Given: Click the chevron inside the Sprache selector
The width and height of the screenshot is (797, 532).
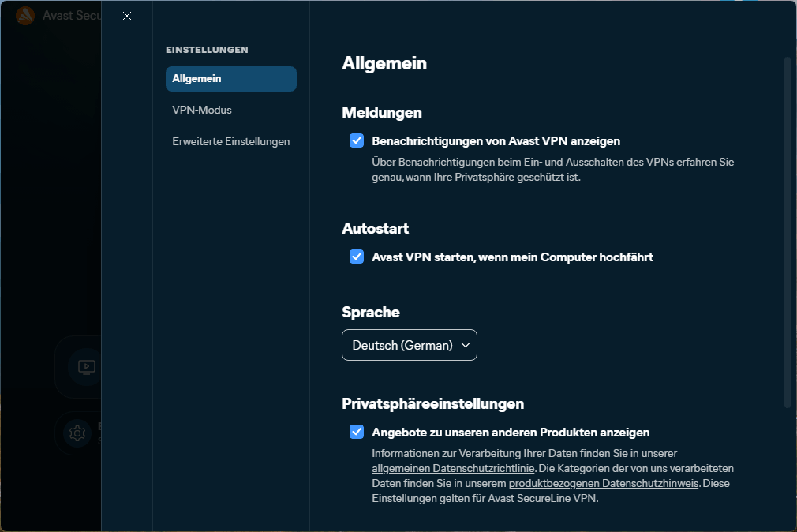Looking at the screenshot, I should [x=466, y=344].
